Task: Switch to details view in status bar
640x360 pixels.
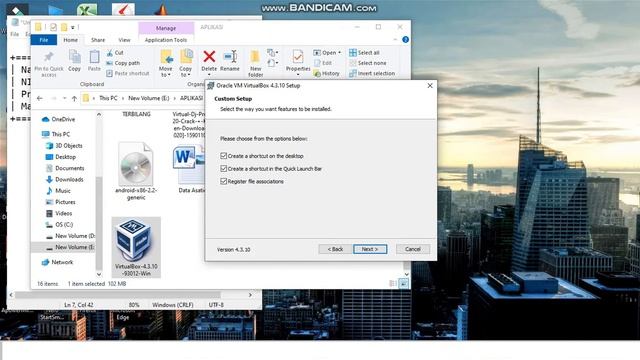Action: tap(393, 283)
